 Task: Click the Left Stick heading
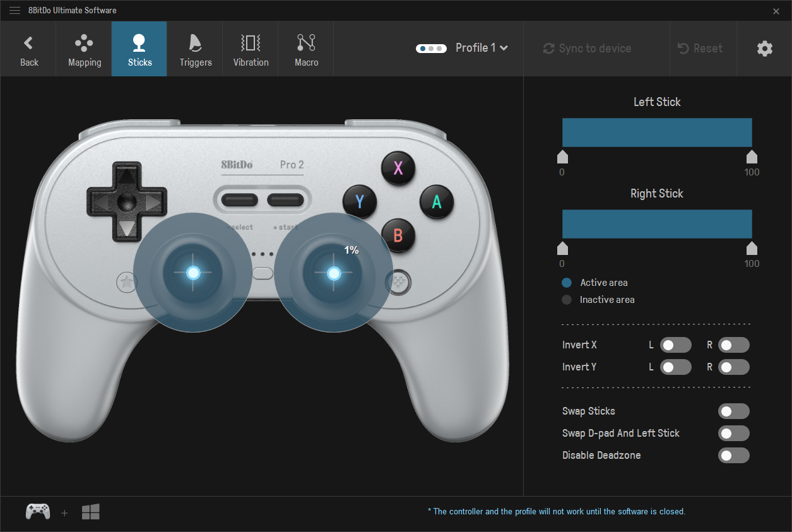click(657, 102)
